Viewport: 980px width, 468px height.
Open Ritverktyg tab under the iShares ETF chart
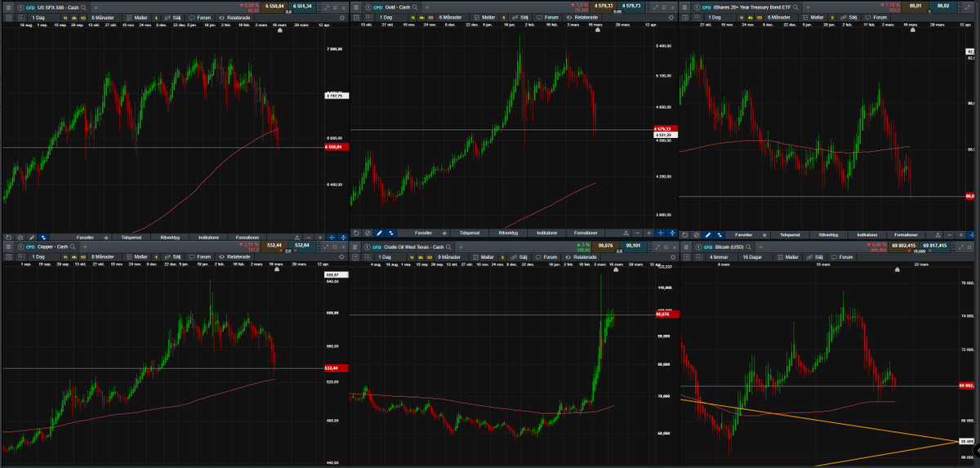828,234
